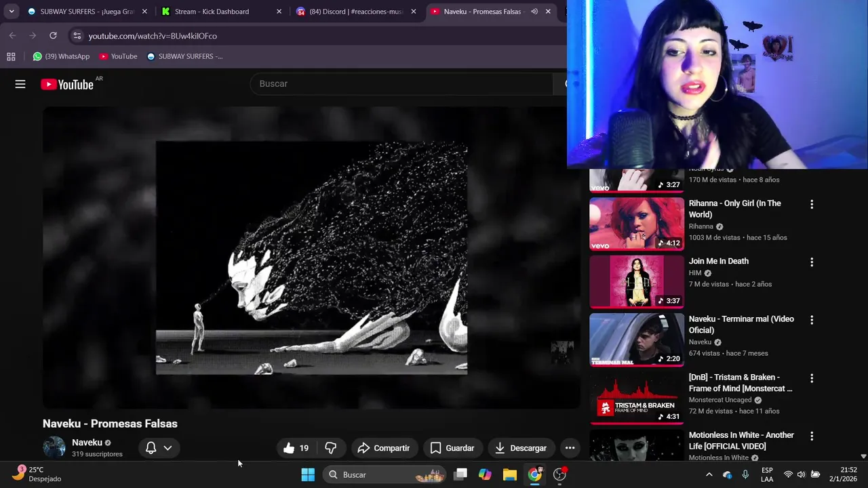868x488 pixels.
Task: Open the YouTube bookmark
Action: point(118,56)
